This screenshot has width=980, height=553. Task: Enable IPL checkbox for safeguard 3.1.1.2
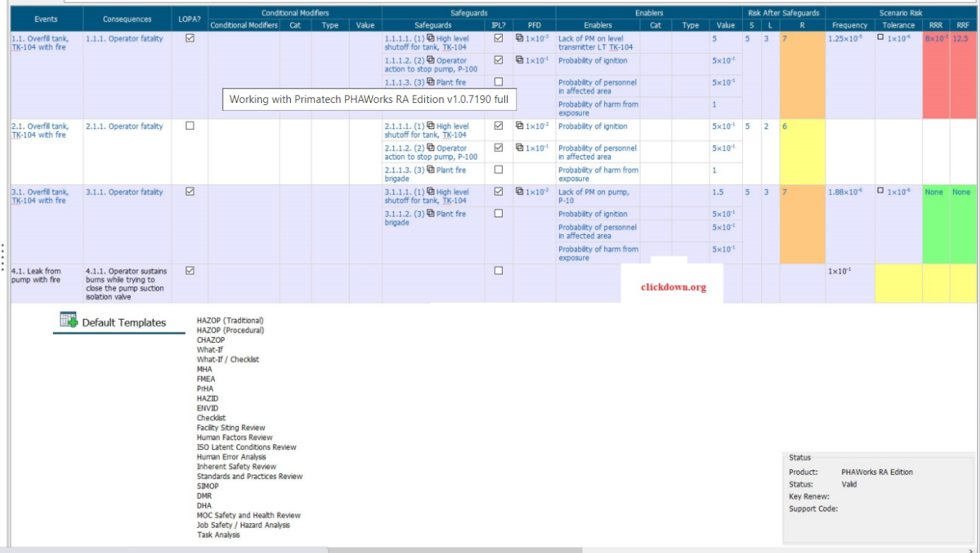[x=498, y=213]
